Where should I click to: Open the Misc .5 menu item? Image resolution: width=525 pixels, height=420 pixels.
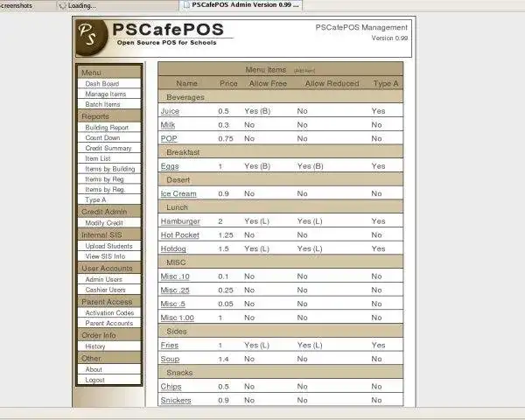[x=172, y=304]
